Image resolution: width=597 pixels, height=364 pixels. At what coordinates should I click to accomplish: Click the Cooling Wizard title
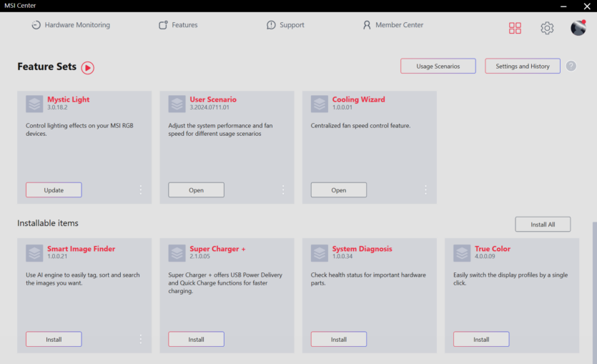358,99
